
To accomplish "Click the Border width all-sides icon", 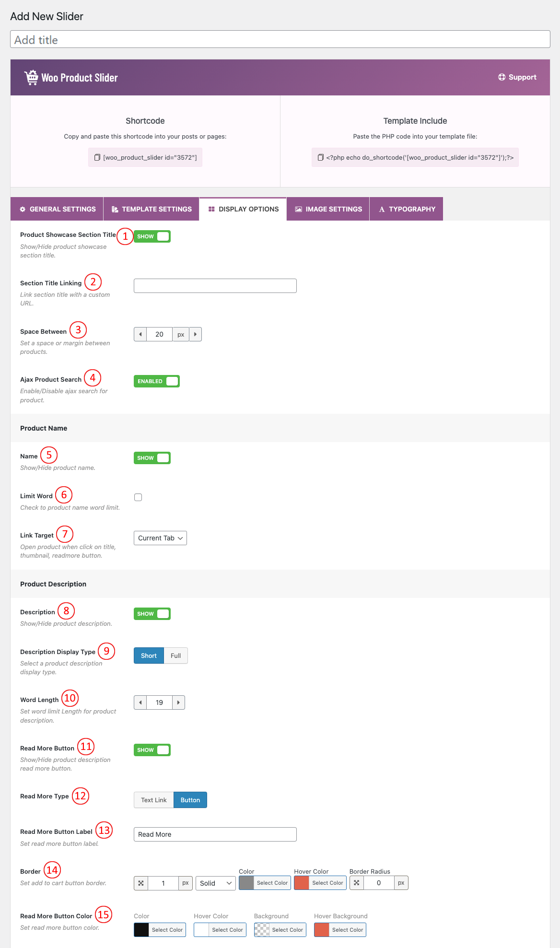I will tap(141, 883).
